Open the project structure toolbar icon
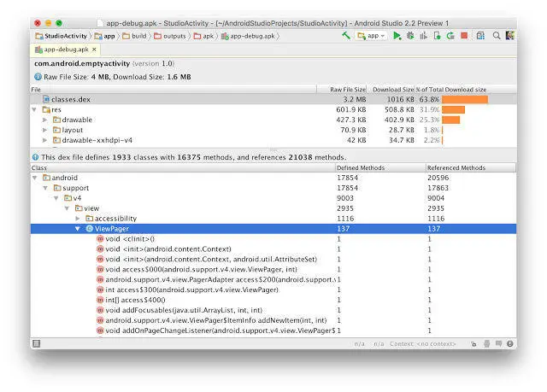The height and width of the screenshot is (392, 547). [480, 36]
